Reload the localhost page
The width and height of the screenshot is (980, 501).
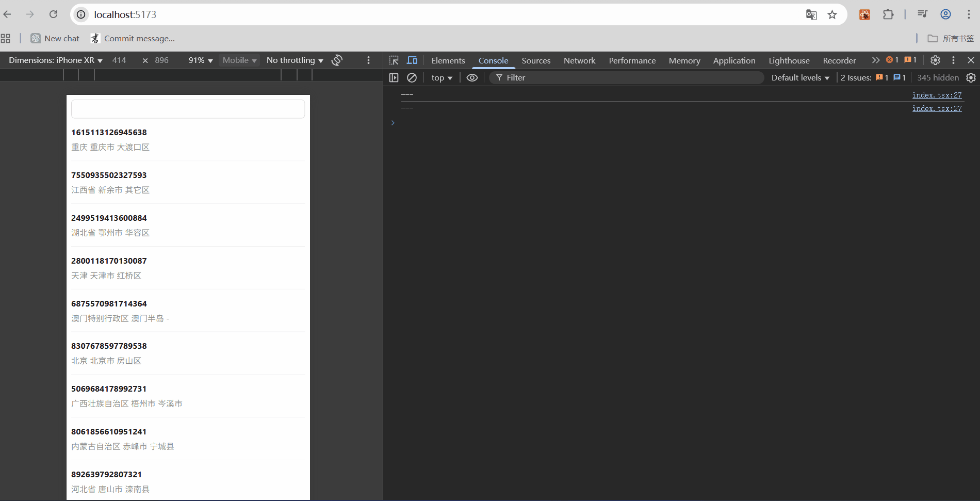tap(53, 14)
